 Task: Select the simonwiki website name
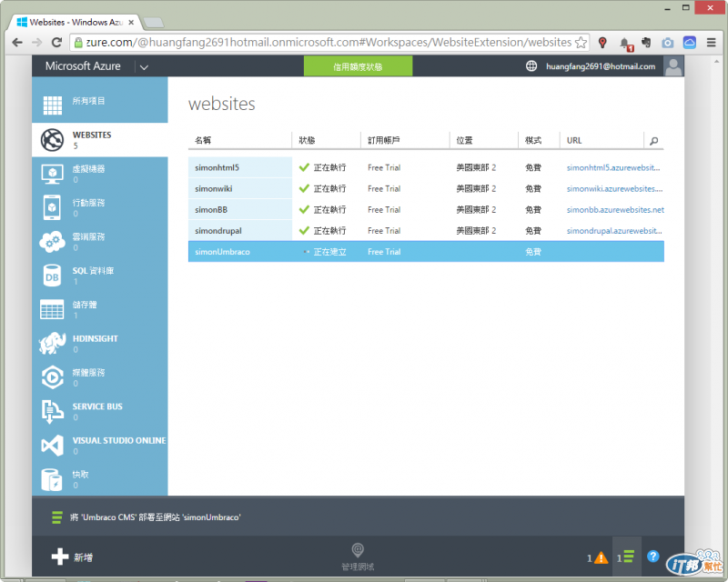214,189
